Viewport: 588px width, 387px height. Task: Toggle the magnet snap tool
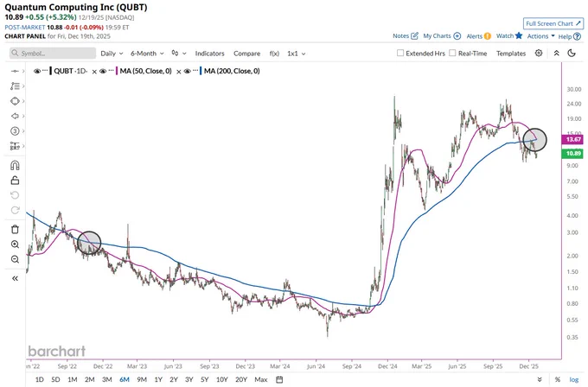pyautogui.click(x=15, y=165)
